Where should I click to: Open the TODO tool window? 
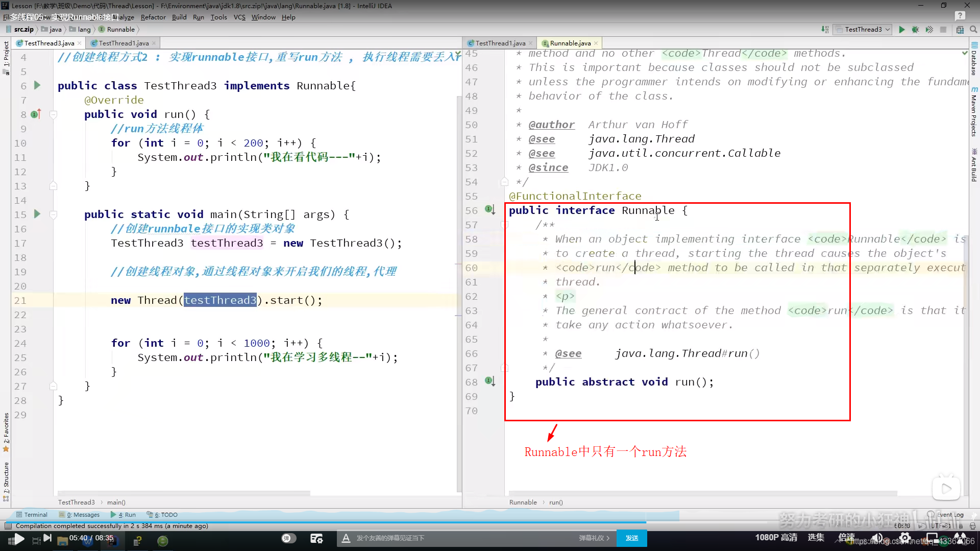[162, 515]
